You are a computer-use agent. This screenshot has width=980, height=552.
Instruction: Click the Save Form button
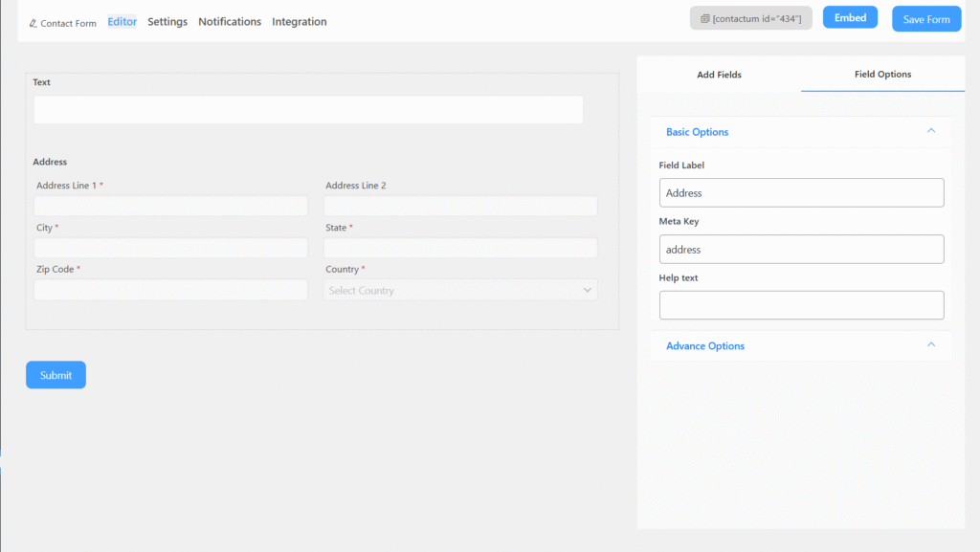(x=925, y=19)
